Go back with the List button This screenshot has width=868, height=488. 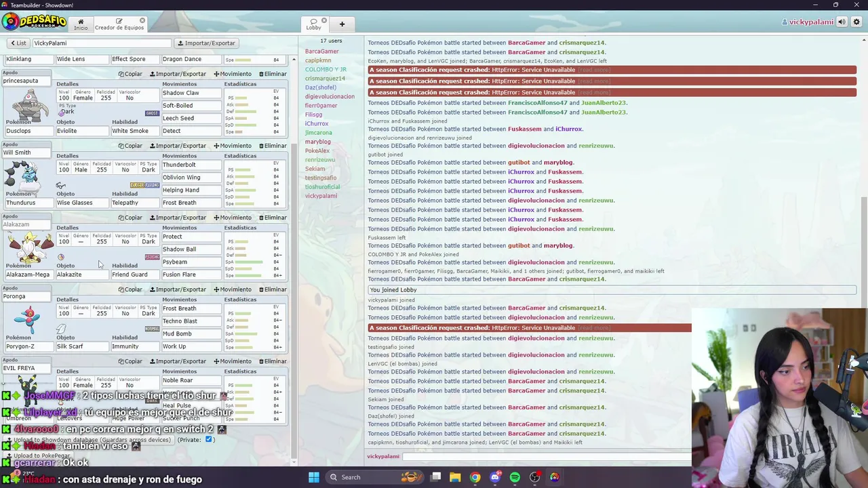point(18,43)
